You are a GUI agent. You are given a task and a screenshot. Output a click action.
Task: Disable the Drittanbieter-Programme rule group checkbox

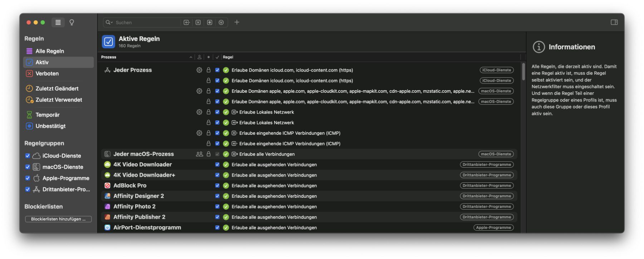click(28, 190)
